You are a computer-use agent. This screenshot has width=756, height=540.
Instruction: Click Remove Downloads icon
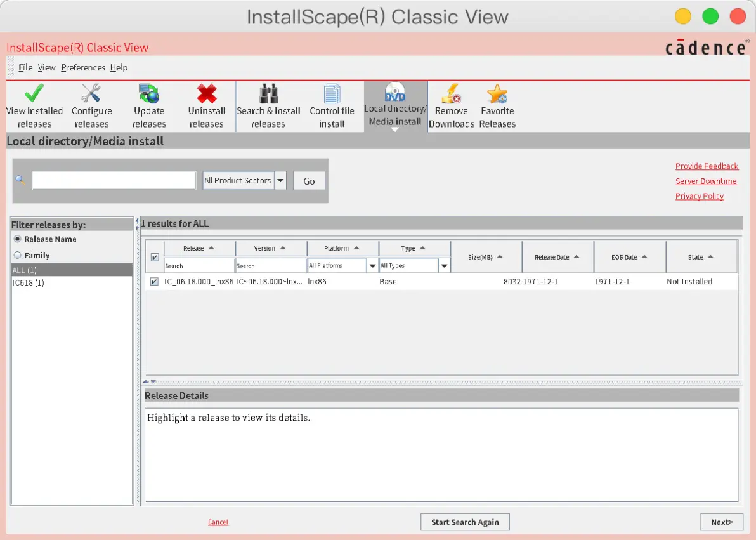(x=452, y=93)
